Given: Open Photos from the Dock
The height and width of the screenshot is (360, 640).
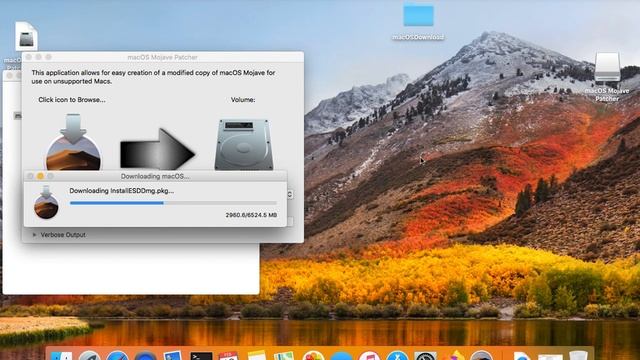Looking at the screenshot, I should tap(313, 356).
